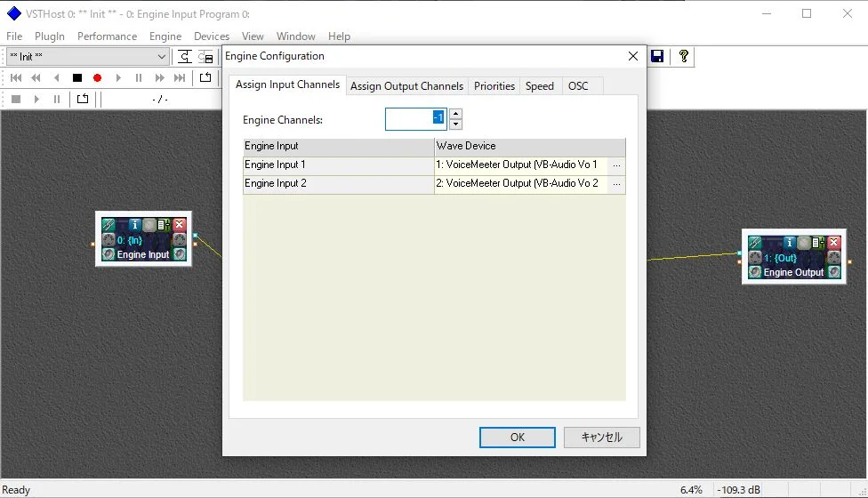Click the info icon on Engine Output node
The height and width of the screenshot is (498, 868).
788,243
